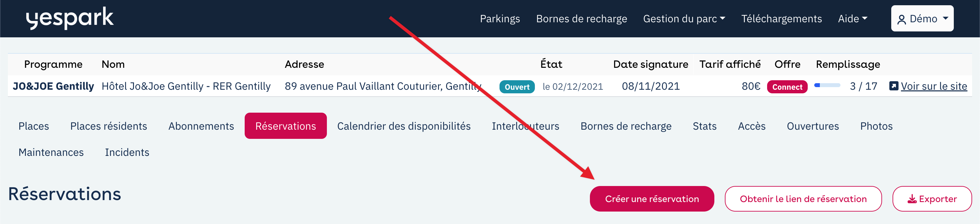Click the external link icon beside Voir sur le site
This screenshot has height=224, width=980.
pos(894,86)
